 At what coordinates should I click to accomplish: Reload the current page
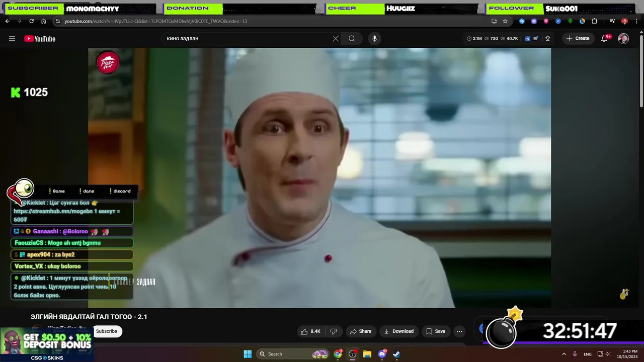point(31,21)
